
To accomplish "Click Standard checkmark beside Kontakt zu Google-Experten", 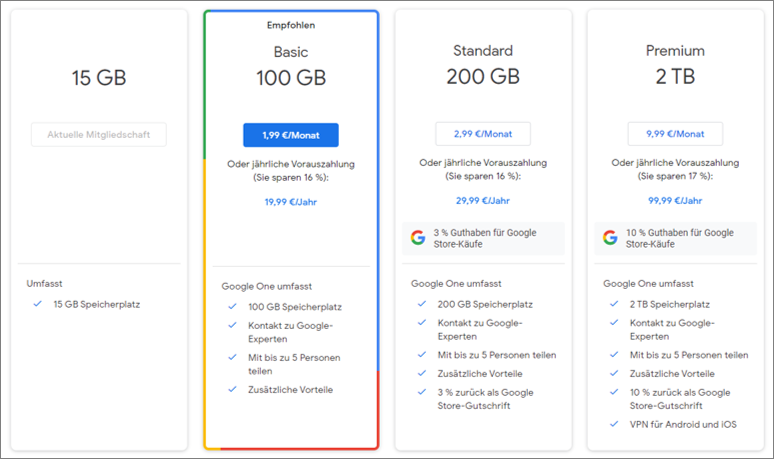I will (422, 322).
